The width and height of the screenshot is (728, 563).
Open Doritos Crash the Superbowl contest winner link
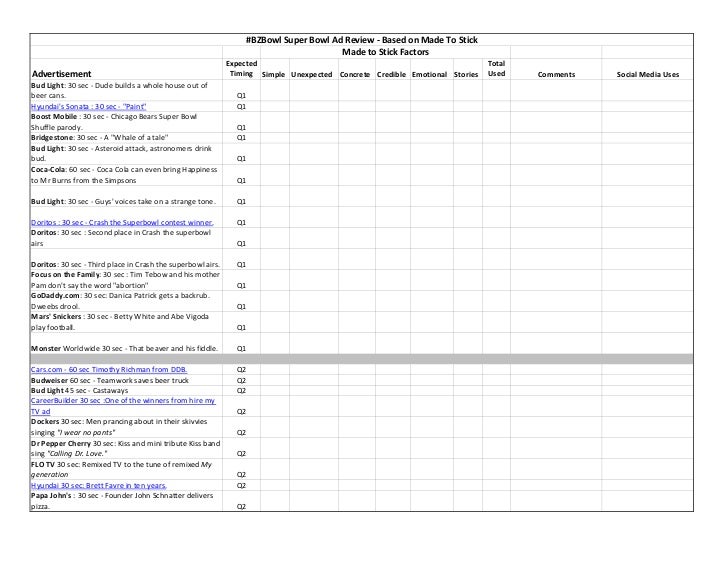coord(122,222)
